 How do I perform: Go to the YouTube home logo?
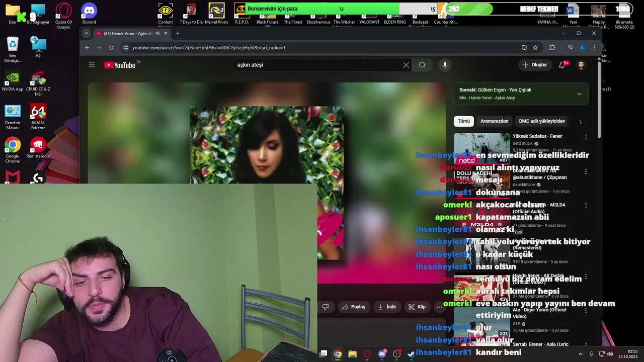point(120,65)
